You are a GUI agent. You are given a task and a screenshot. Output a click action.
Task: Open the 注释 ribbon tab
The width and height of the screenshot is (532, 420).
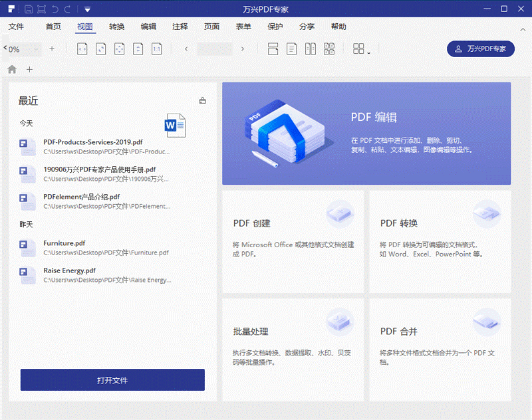point(180,27)
